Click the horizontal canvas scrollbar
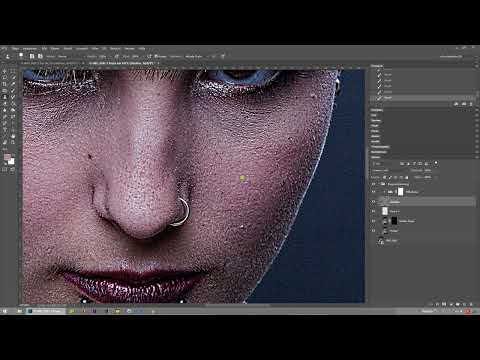 pyautogui.click(x=237, y=305)
